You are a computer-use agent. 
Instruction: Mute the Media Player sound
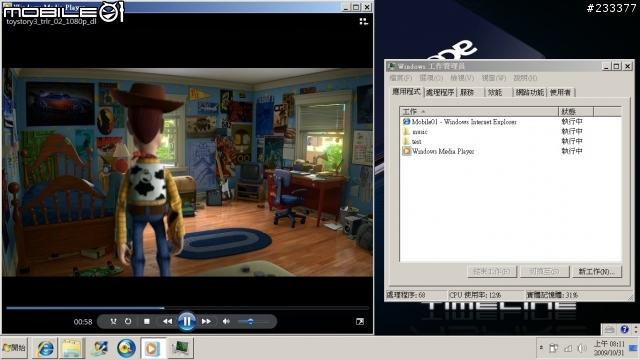[x=226, y=321]
